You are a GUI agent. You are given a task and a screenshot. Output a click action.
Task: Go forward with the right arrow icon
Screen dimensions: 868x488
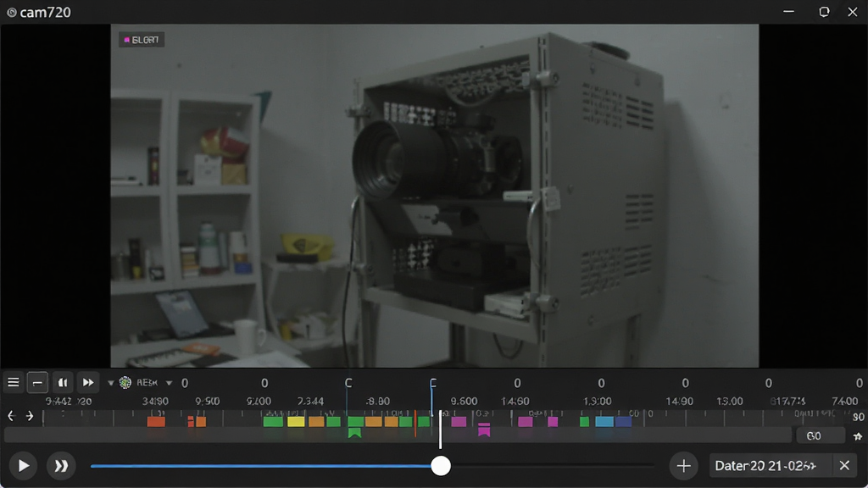(30, 415)
